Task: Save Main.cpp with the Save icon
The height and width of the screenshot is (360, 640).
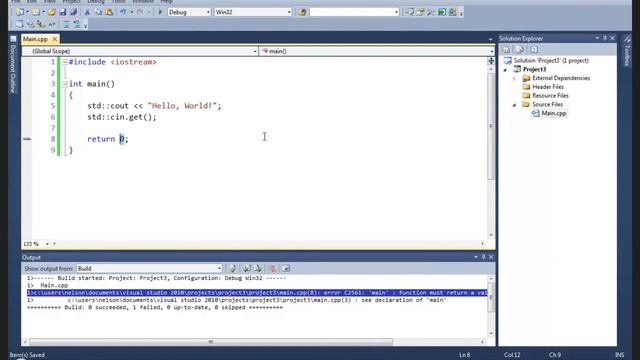Action: tap(62, 12)
